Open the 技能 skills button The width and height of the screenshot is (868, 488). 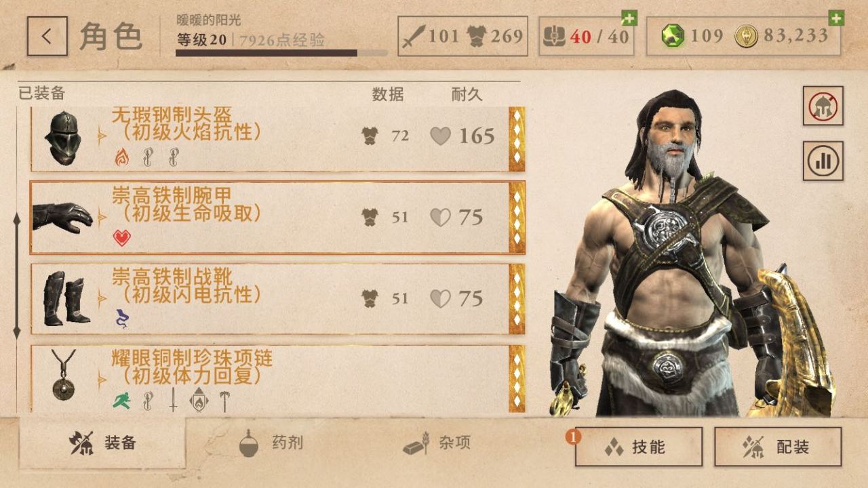tap(638, 447)
